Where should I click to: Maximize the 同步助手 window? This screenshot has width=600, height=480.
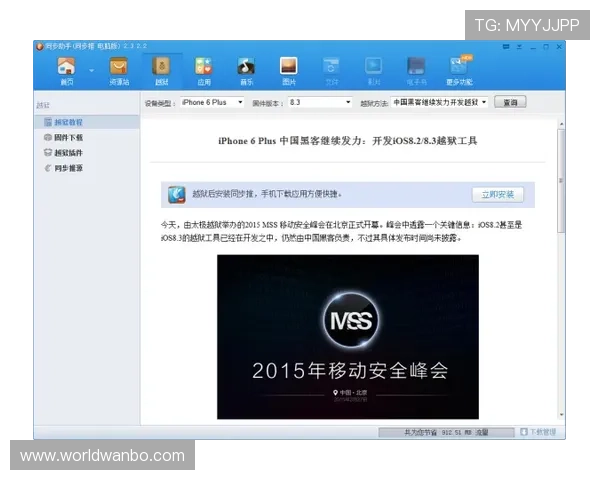tap(546, 47)
